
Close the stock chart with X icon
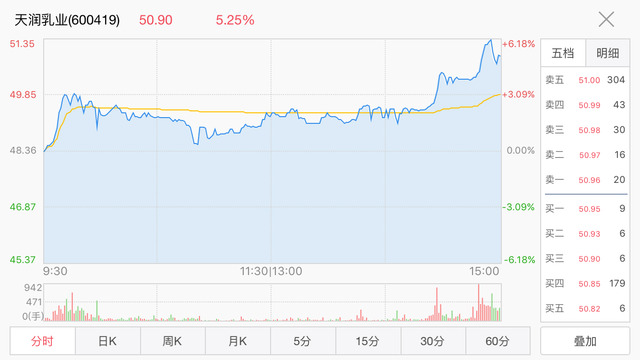pos(606,20)
